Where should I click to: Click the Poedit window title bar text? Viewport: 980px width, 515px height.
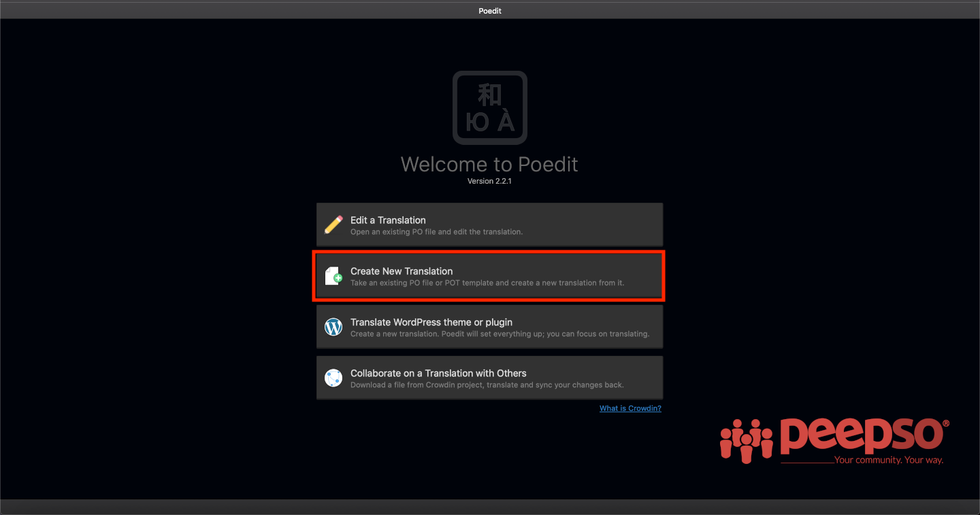point(490,11)
